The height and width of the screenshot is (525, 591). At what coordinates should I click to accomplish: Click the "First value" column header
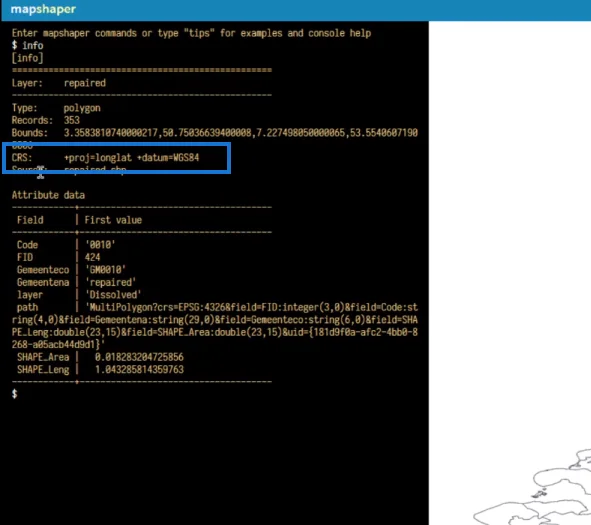click(x=113, y=220)
